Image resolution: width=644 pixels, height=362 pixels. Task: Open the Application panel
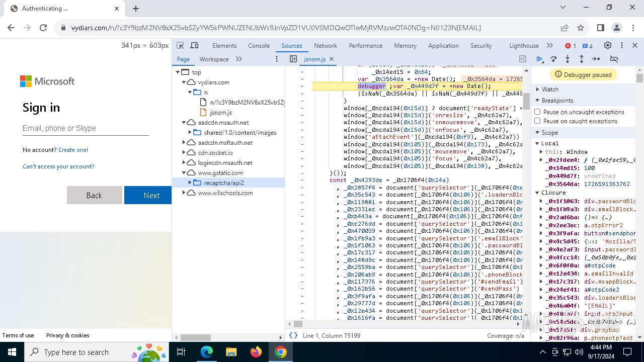tap(443, 45)
